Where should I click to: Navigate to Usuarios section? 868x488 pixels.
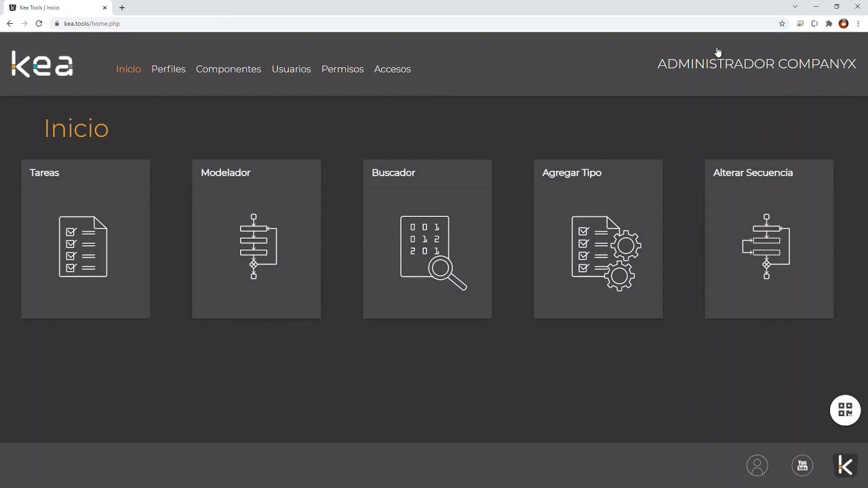click(x=291, y=69)
